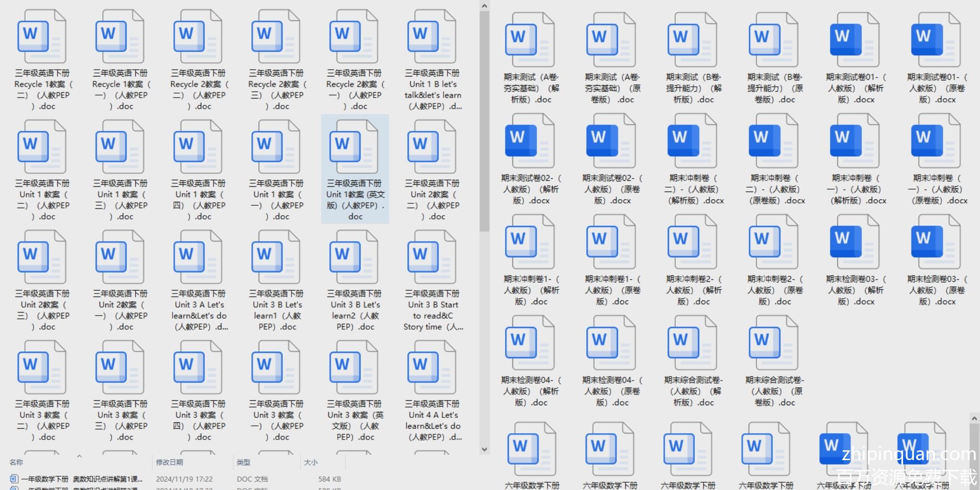Sort the details list by 名称 column

[16, 462]
